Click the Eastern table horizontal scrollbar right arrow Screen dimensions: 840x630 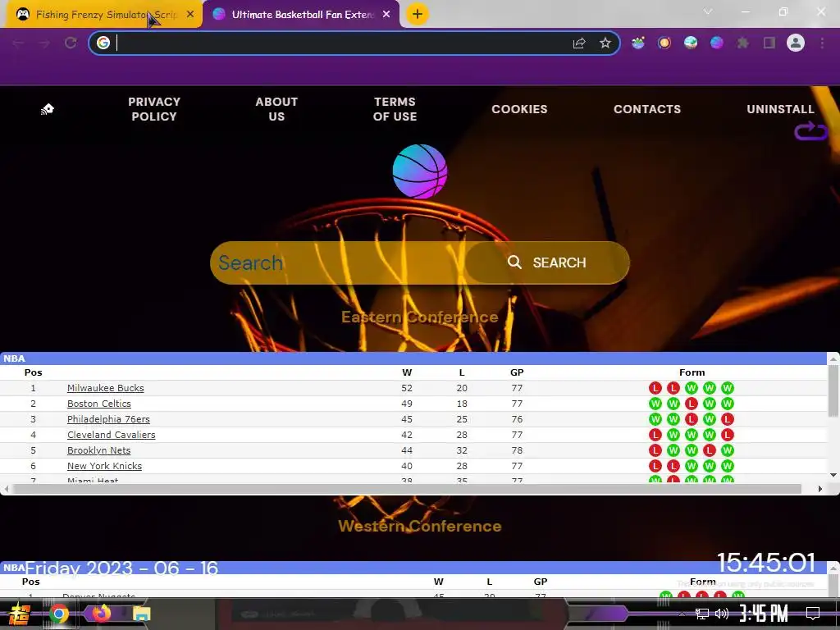pos(820,489)
